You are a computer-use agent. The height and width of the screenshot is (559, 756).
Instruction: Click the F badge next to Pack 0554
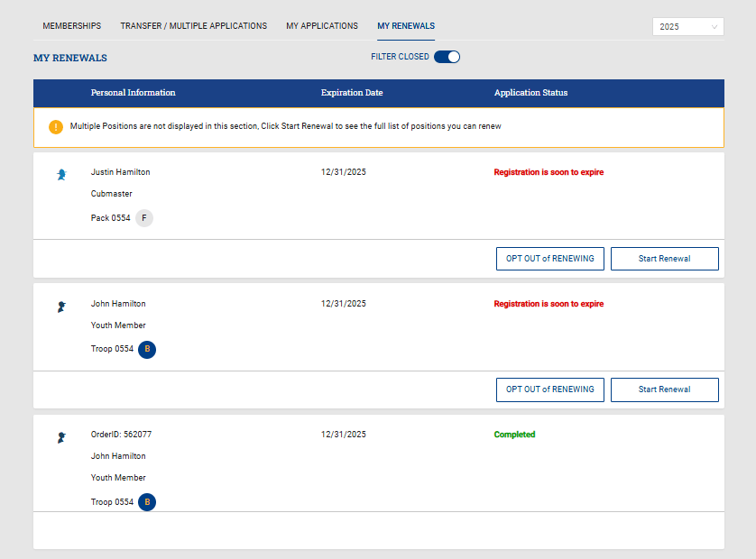[x=144, y=218]
